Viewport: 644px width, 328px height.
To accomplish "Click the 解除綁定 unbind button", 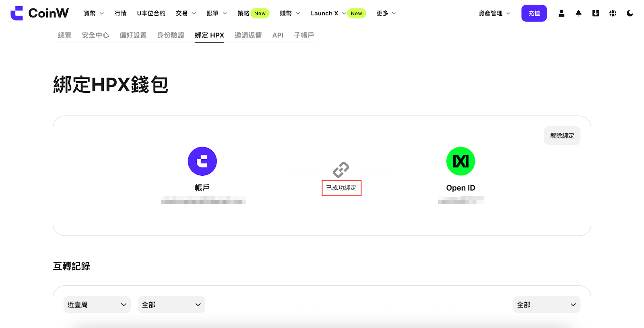I will (x=562, y=136).
